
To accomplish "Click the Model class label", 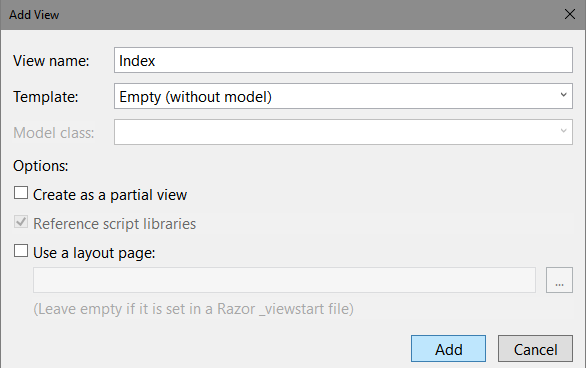I will click(x=54, y=133).
